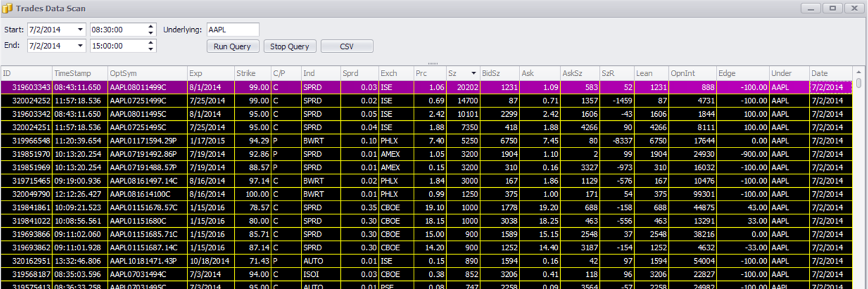Click ask size 4266 cell
The width and height of the screenshot is (868, 289).
(580, 127)
